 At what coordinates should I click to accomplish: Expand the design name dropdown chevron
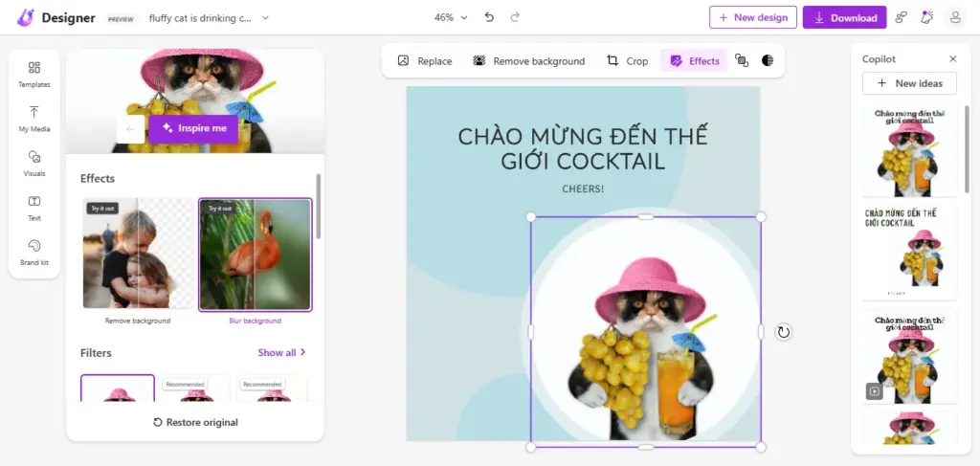265,17
